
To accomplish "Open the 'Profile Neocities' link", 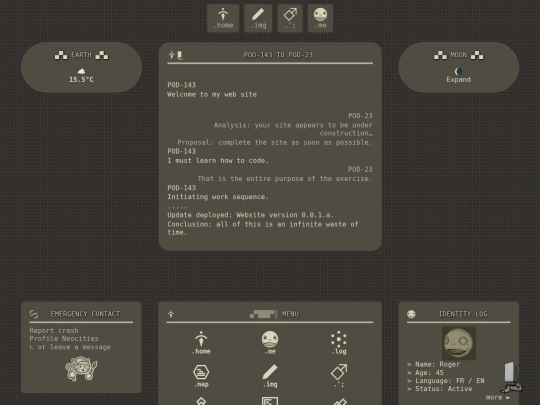I will (x=64, y=339).
